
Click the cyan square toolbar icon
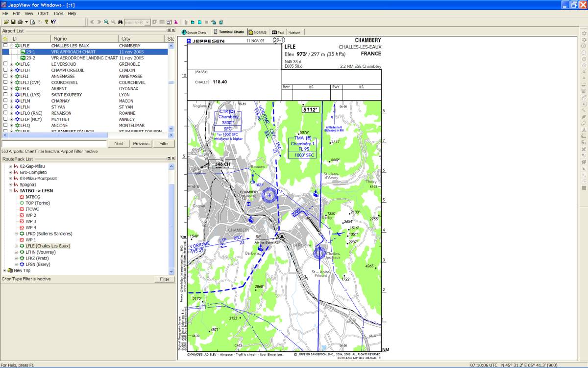(x=200, y=22)
